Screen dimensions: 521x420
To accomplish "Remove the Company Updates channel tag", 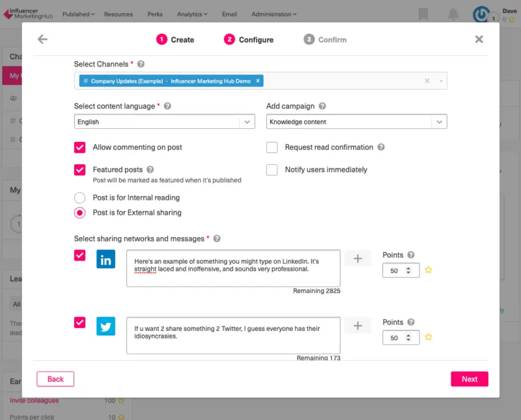I will pyautogui.click(x=258, y=81).
